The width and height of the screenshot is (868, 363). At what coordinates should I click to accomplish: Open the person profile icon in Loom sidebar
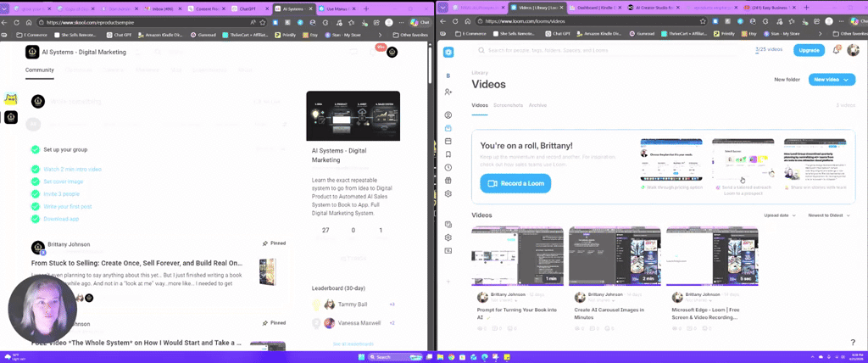pyautogui.click(x=448, y=115)
